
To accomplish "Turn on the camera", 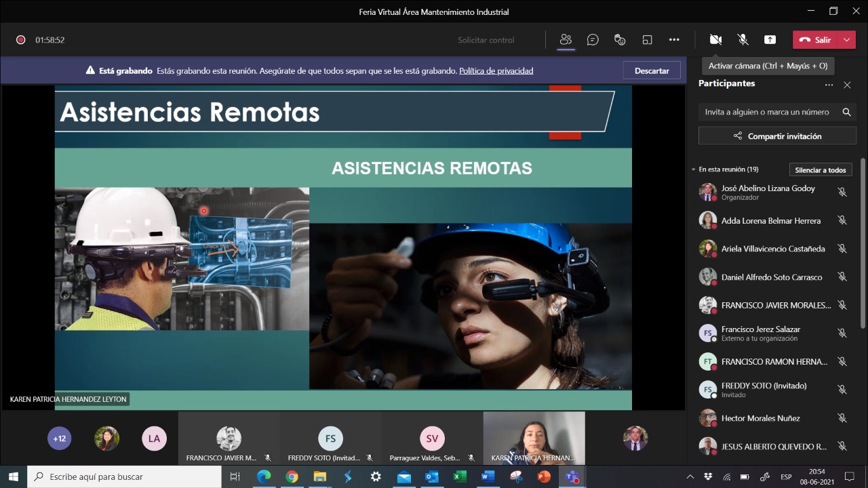I will tap(715, 39).
